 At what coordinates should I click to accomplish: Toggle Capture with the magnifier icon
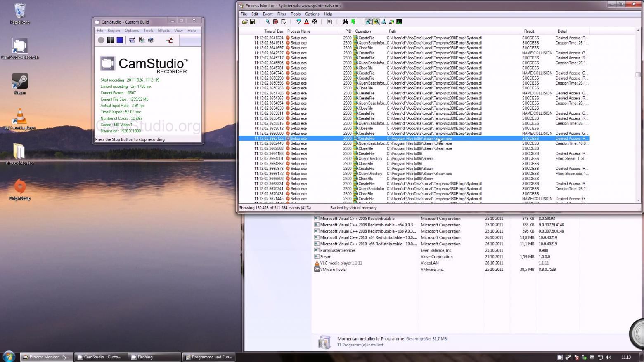click(268, 22)
